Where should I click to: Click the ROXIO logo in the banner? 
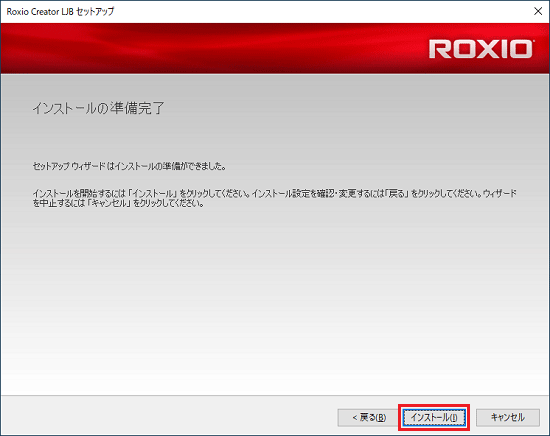[x=481, y=49]
